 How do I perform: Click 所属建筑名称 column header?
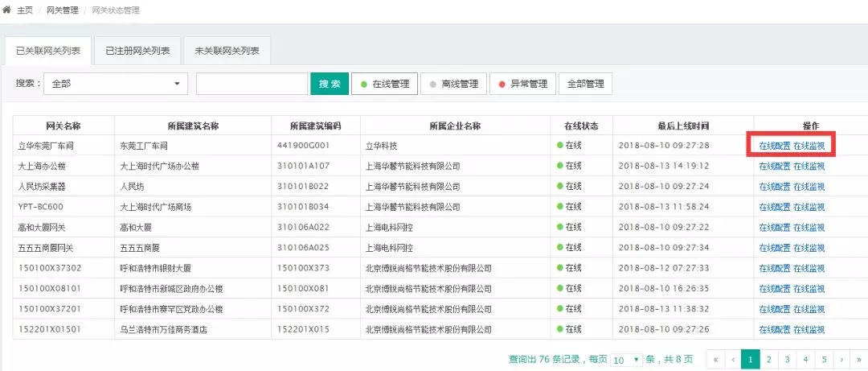pyautogui.click(x=193, y=126)
